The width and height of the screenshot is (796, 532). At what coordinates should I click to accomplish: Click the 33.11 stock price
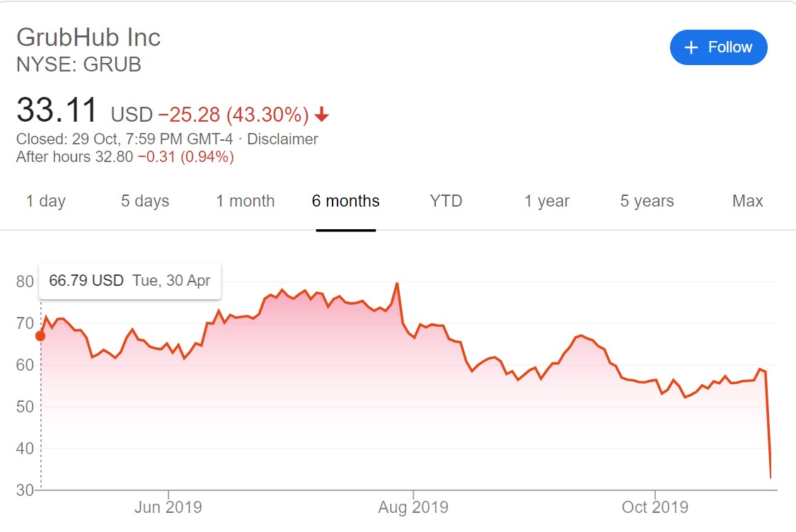click(57, 111)
